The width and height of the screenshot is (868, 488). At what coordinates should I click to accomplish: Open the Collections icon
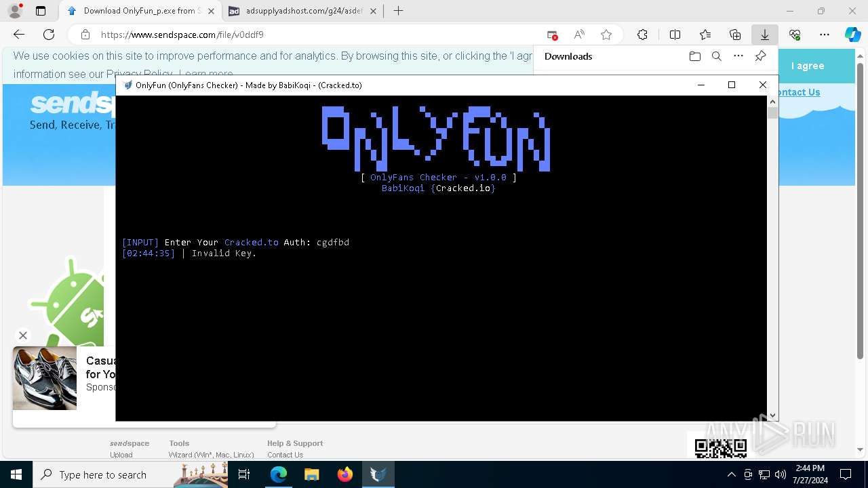[x=735, y=35]
